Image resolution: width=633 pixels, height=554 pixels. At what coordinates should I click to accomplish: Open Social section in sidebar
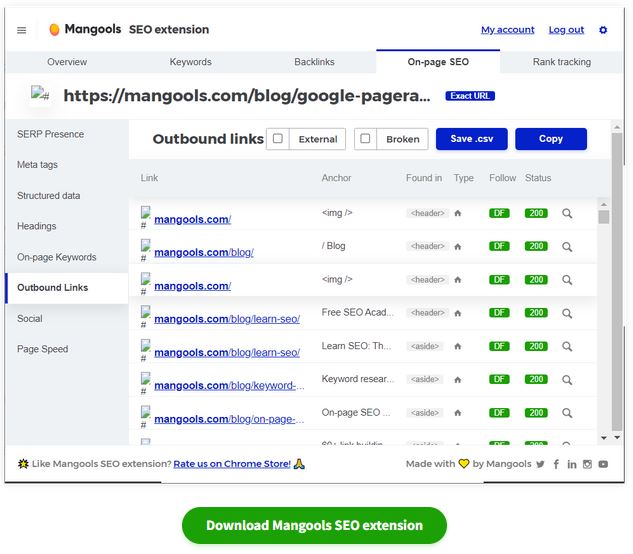coord(29,319)
